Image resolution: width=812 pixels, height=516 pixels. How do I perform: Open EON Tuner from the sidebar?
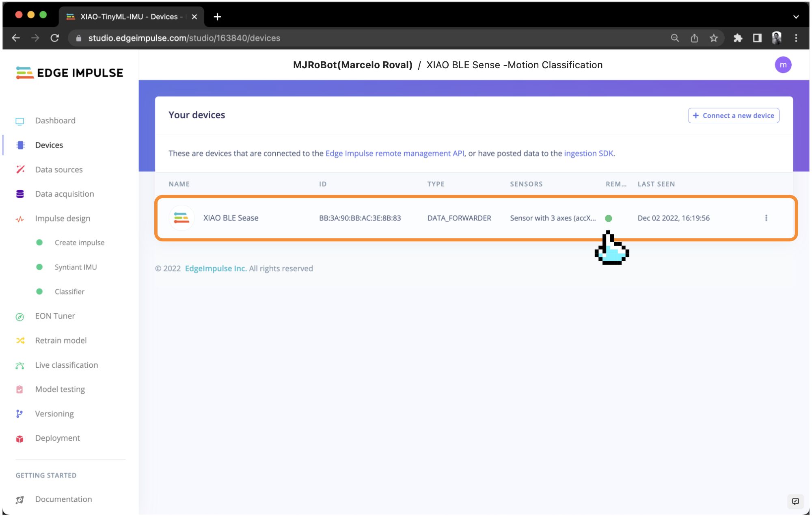click(x=55, y=316)
